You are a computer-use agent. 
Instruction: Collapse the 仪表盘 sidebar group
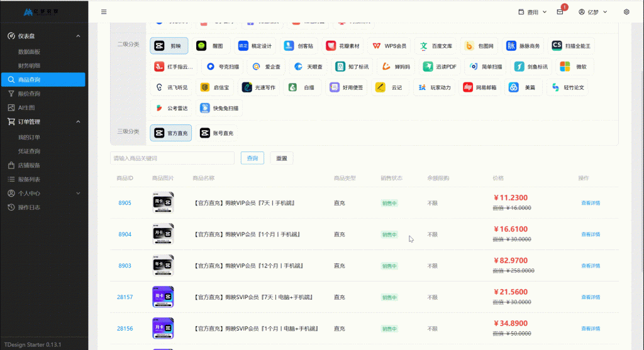point(43,36)
